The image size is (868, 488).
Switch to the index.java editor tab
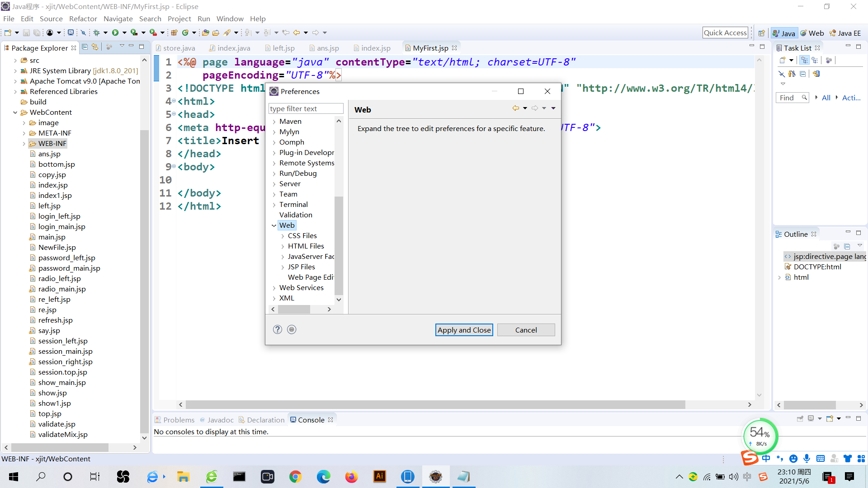coord(233,48)
